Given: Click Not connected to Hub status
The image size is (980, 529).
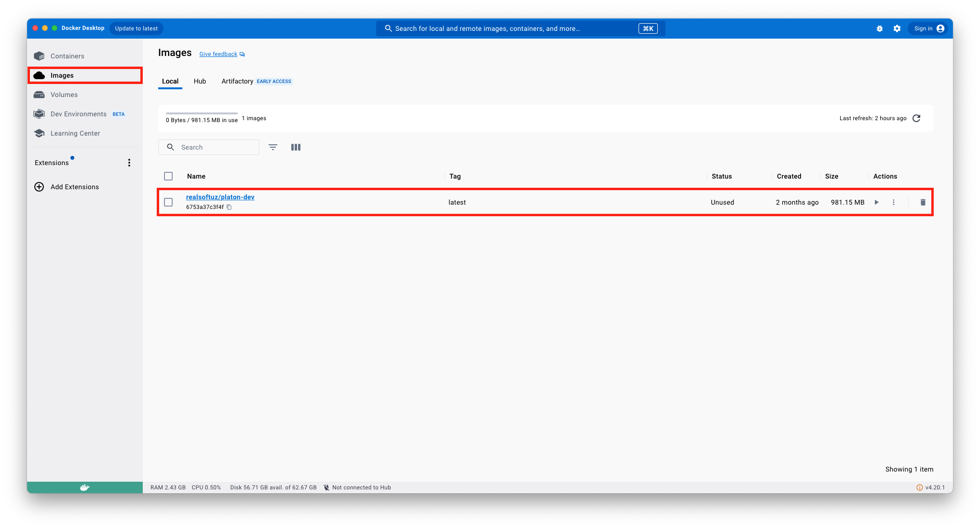Looking at the screenshot, I should [x=357, y=487].
